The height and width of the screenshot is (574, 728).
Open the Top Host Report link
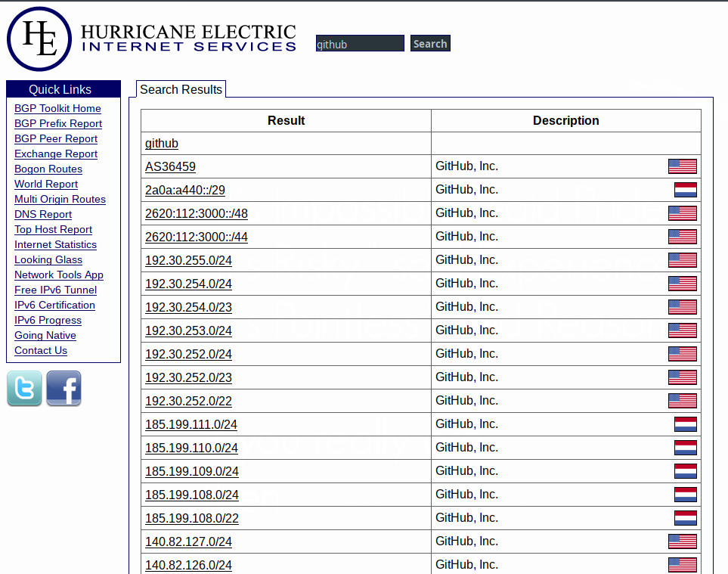pyautogui.click(x=54, y=229)
